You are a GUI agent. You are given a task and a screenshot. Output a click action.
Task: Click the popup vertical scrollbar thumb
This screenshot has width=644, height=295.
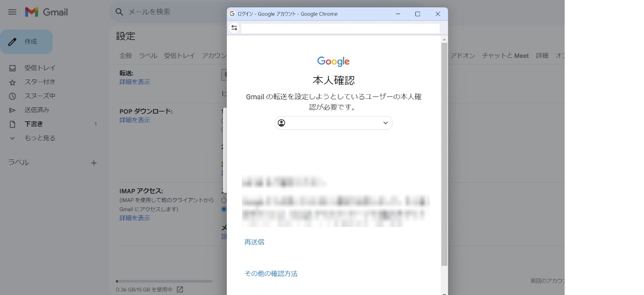coord(444,154)
